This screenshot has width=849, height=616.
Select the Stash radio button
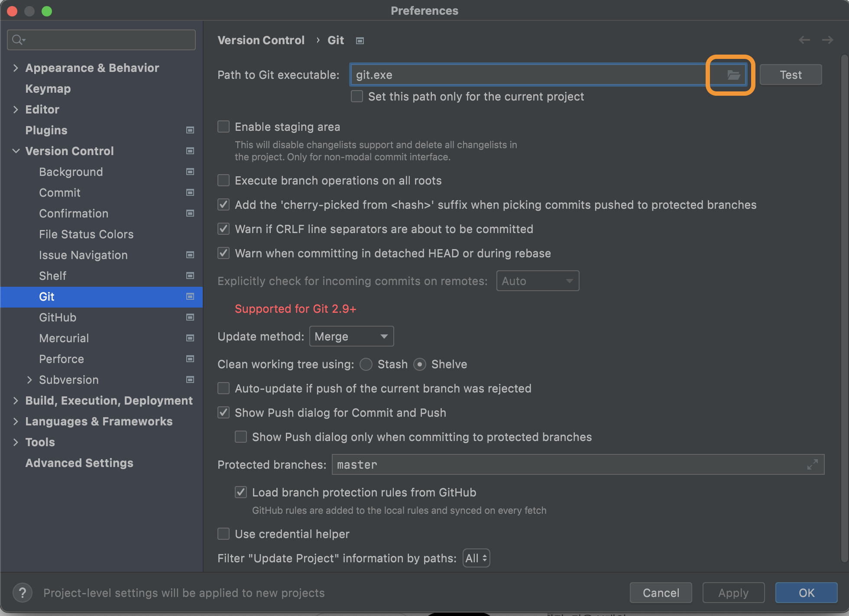tap(366, 364)
